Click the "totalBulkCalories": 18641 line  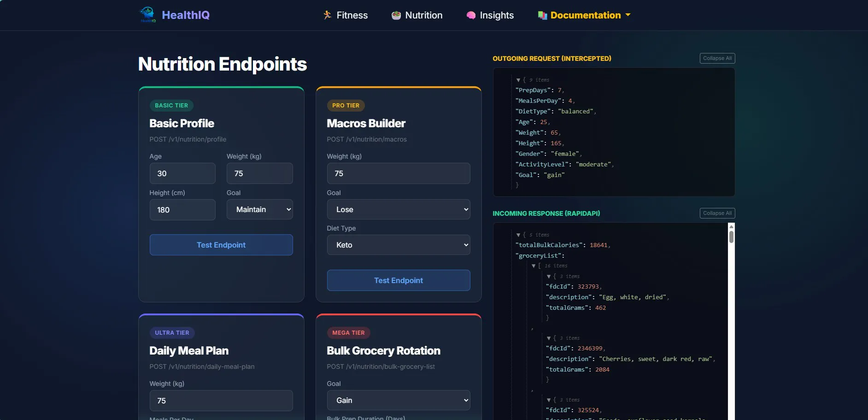pos(563,245)
